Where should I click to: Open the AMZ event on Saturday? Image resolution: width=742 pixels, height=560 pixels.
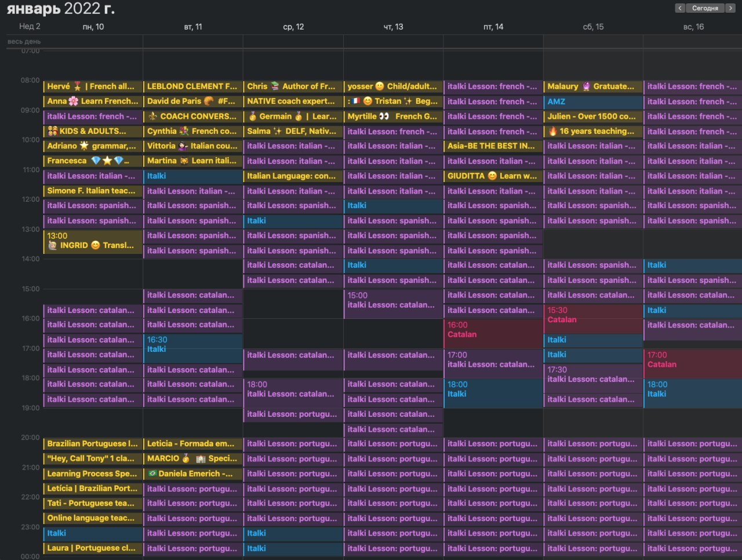592,101
